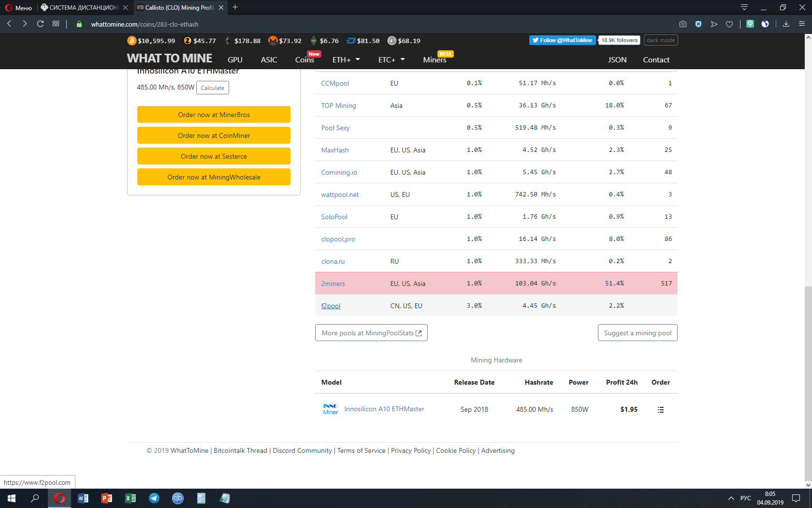Open the TOP Mining pool link
This screenshot has height=508, width=812.
click(338, 105)
